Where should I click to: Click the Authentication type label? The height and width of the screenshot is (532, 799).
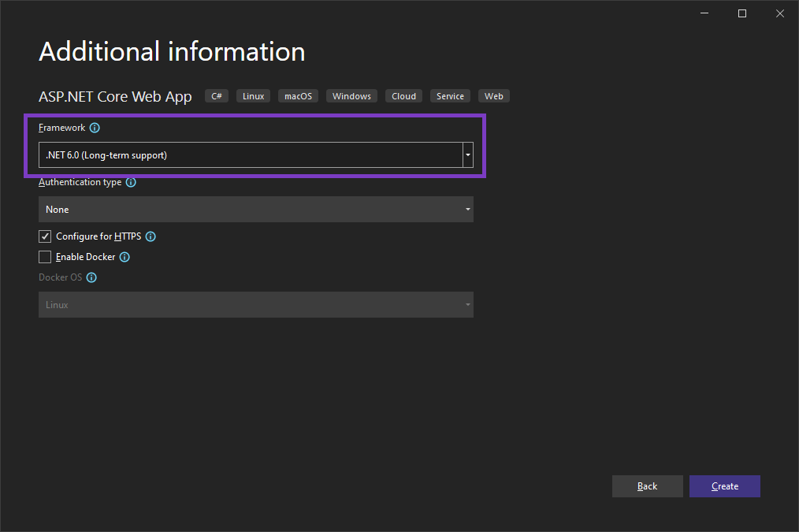click(x=80, y=182)
